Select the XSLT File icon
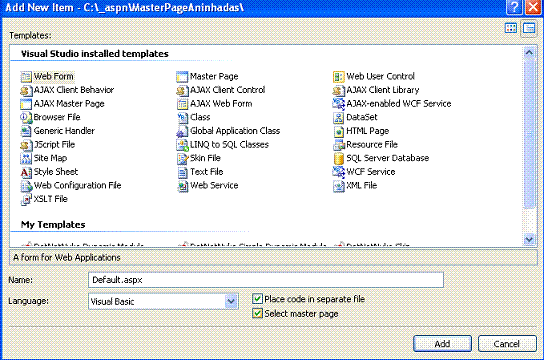544x360 pixels. 26,199
